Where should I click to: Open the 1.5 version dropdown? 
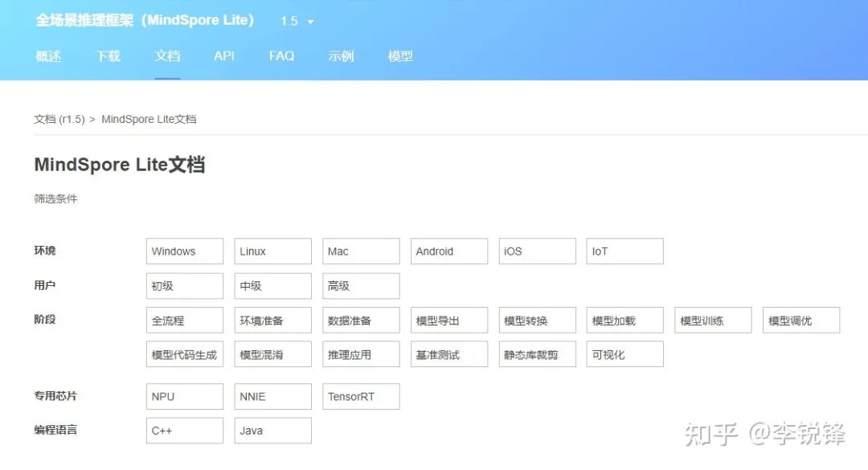point(297,22)
